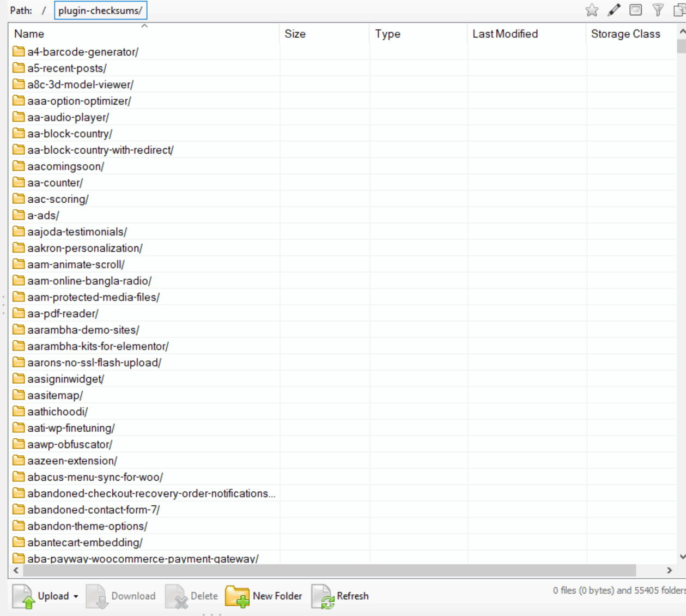This screenshot has height=616, width=686.
Task: Click folder icon of a-ads/
Action: click(x=19, y=215)
